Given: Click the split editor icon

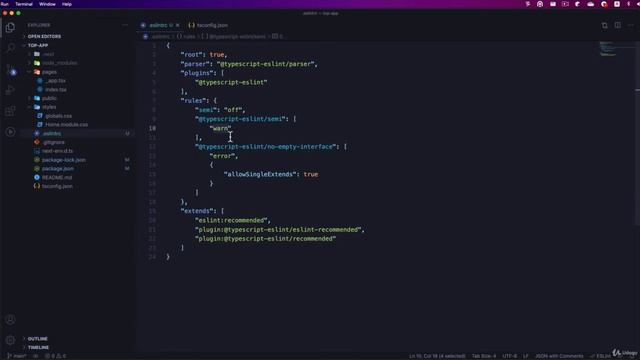Looking at the screenshot, I should pyautogui.click(x=618, y=25).
